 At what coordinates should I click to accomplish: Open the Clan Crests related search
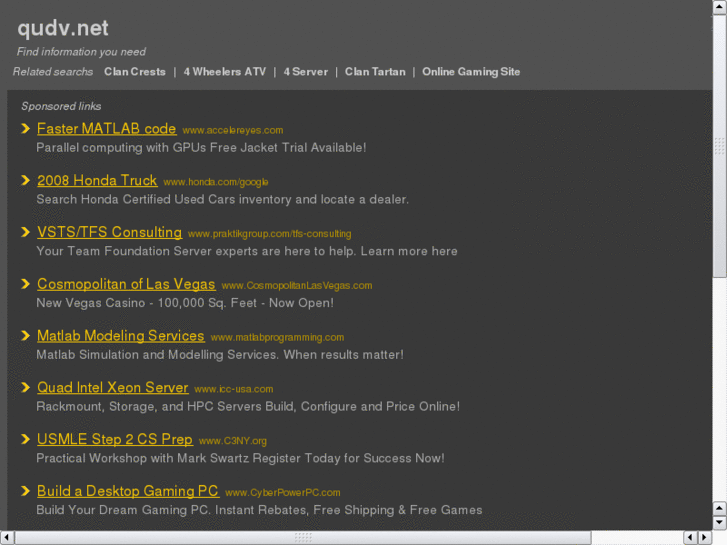click(134, 72)
